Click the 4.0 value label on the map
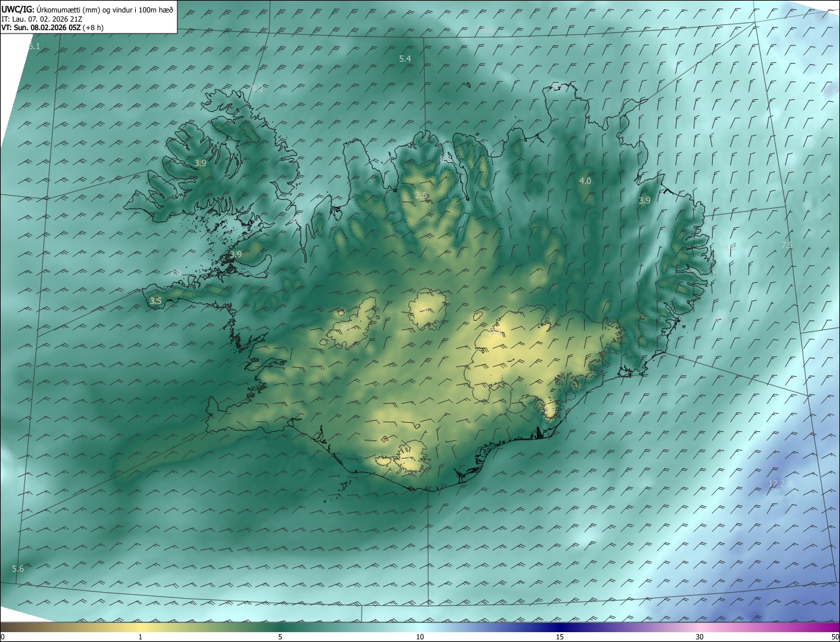840x642 pixels. [585, 181]
